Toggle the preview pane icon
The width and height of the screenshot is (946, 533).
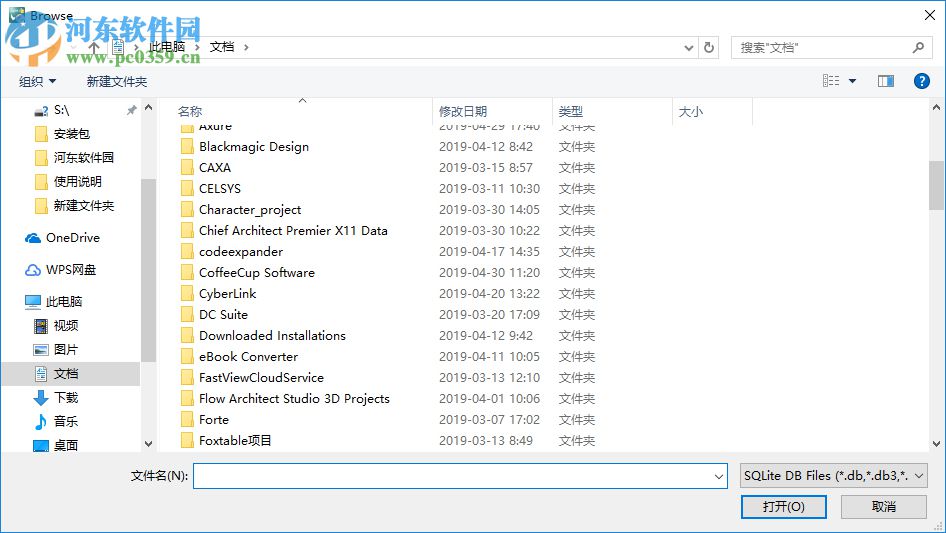click(886, 81)
